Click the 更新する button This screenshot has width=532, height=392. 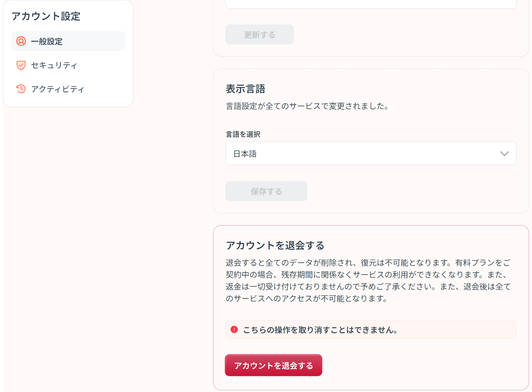click(x=260, y=34)
